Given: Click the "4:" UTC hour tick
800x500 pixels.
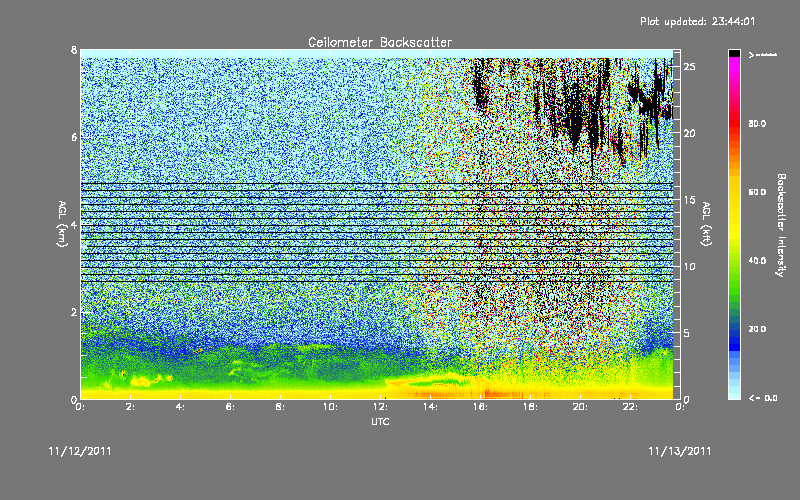Looking at the screenshot, I should pos(181,407).
